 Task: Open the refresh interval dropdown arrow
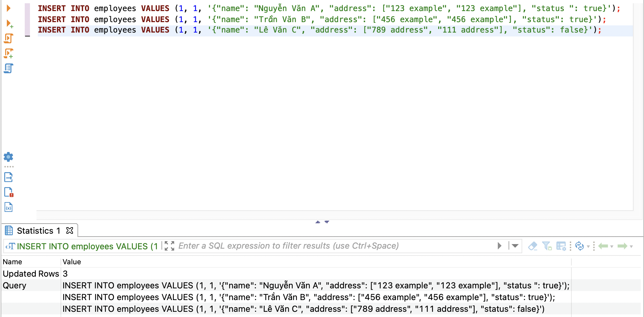point(588,247)
